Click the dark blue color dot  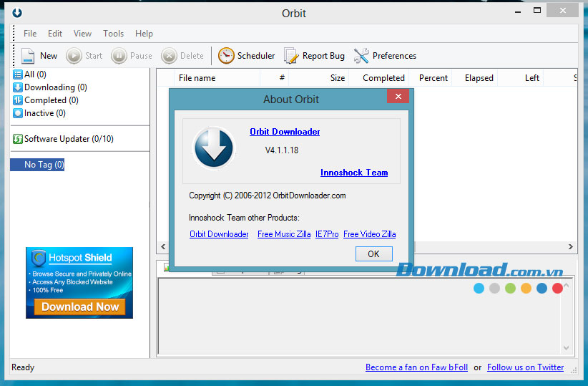(542, 289)
